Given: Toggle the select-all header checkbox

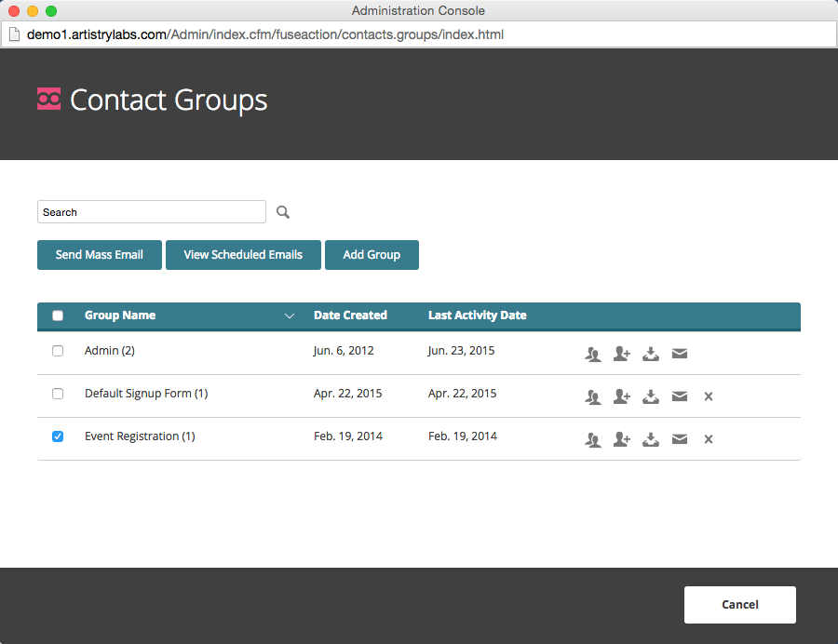Looking at the screenshot, I should click(x=58, y=315).
